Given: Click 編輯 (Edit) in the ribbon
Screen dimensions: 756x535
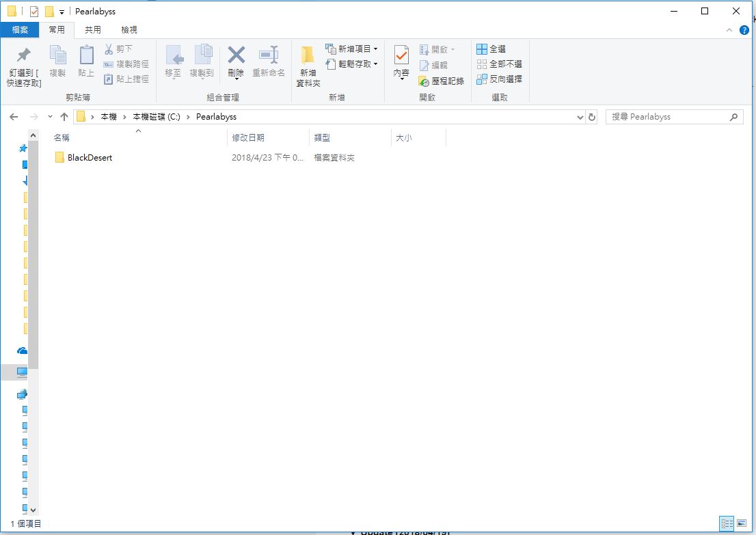Looking at the screenshot, I should (x=433, y=65).
